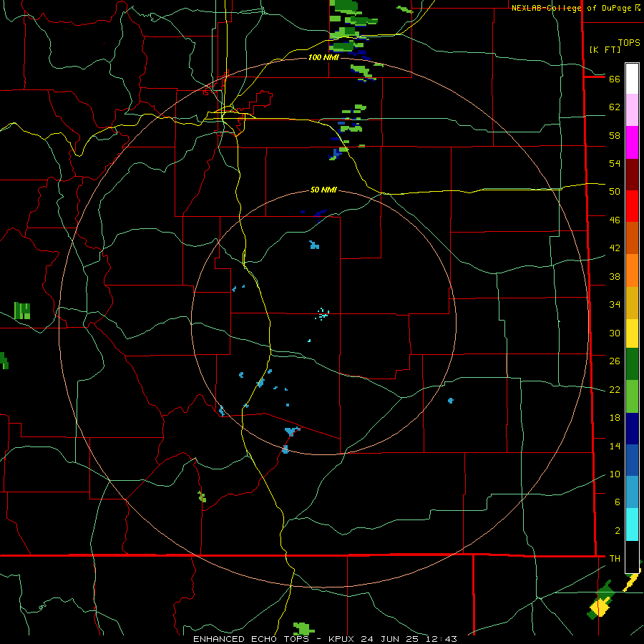Select the 18 value on the legend scale
The width and height of the screenshot is (644, 644).
tap(615, 418)
